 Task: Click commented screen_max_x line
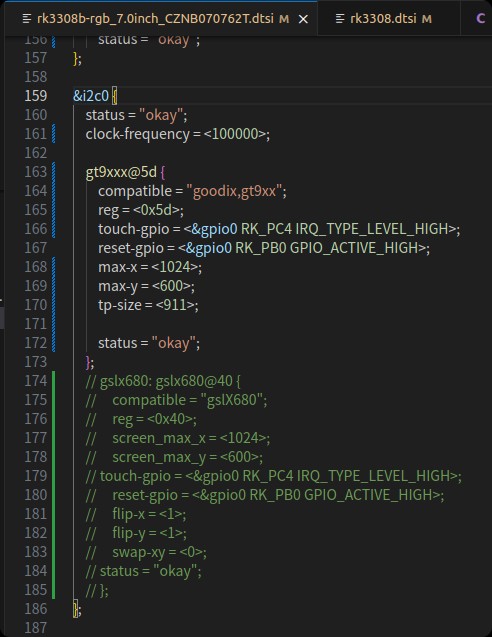tap(178, 438)
